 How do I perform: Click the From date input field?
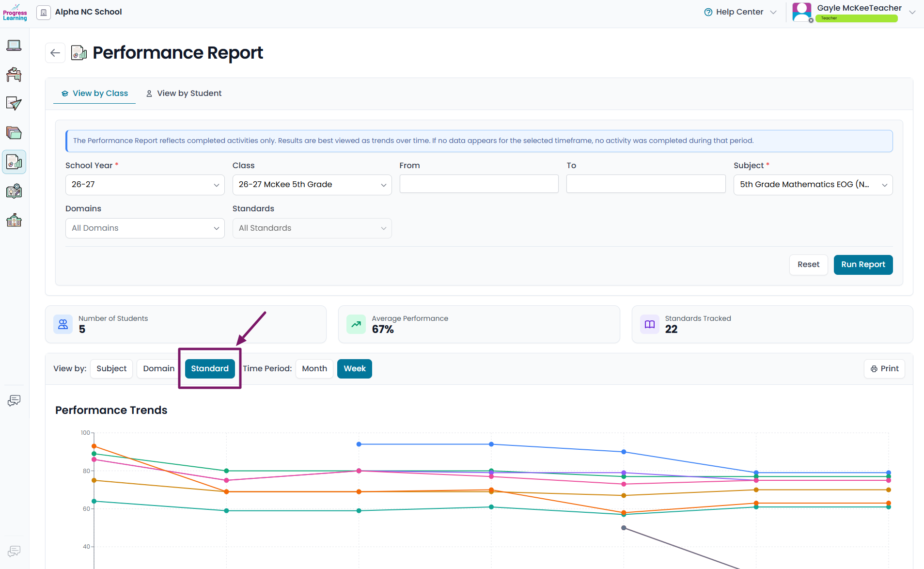(x=479, y=184)
